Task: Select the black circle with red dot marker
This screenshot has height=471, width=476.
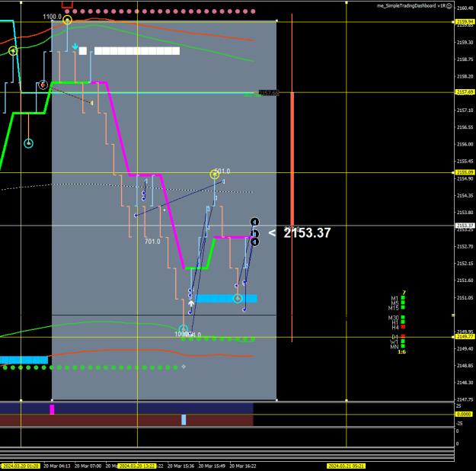Action: click(x=43, y=85)
